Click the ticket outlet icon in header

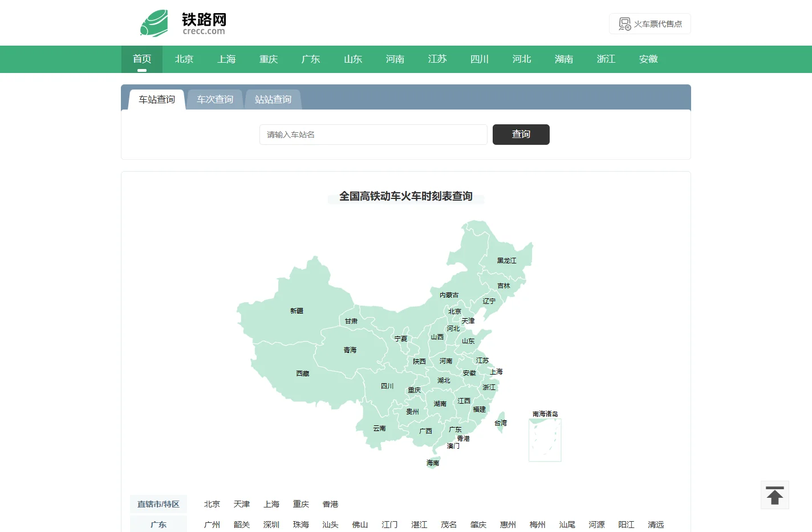click(625, 24)
